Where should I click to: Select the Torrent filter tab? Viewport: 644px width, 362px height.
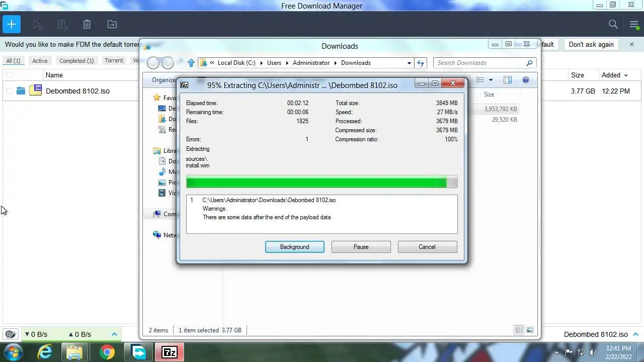click(x=114, y=60)
